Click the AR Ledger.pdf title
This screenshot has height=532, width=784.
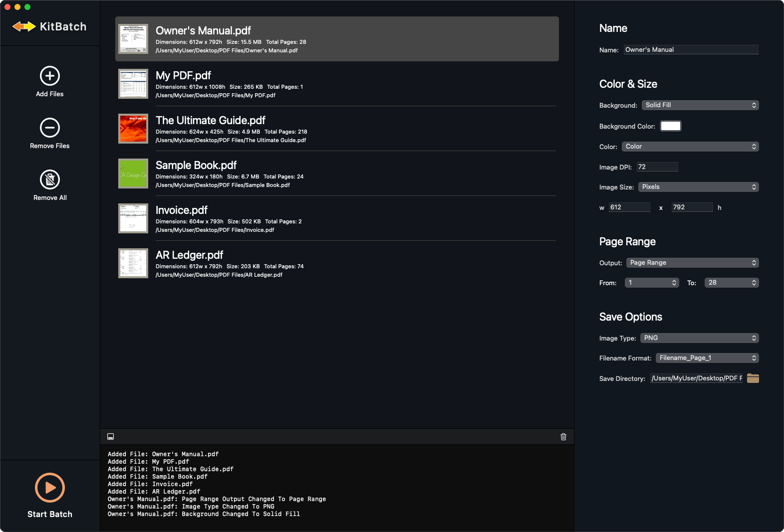point(190,255)
